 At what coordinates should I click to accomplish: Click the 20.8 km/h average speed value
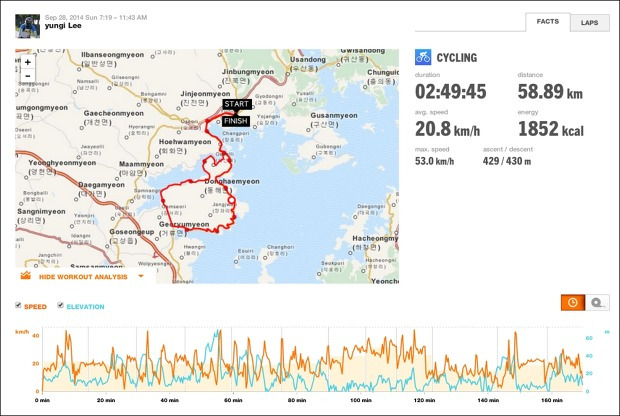coord(448,129)
